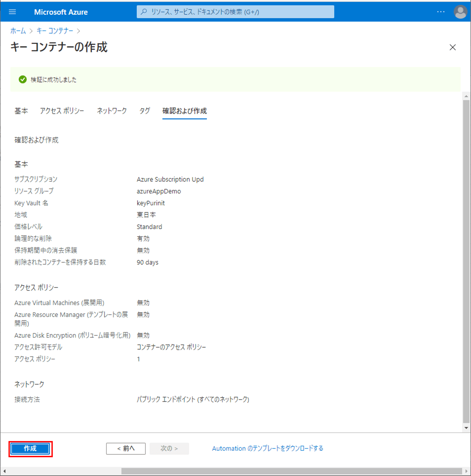471x476 pixels.
Task: Switch to the アクセス ポリシー tab
Action: tap(62, 111)
